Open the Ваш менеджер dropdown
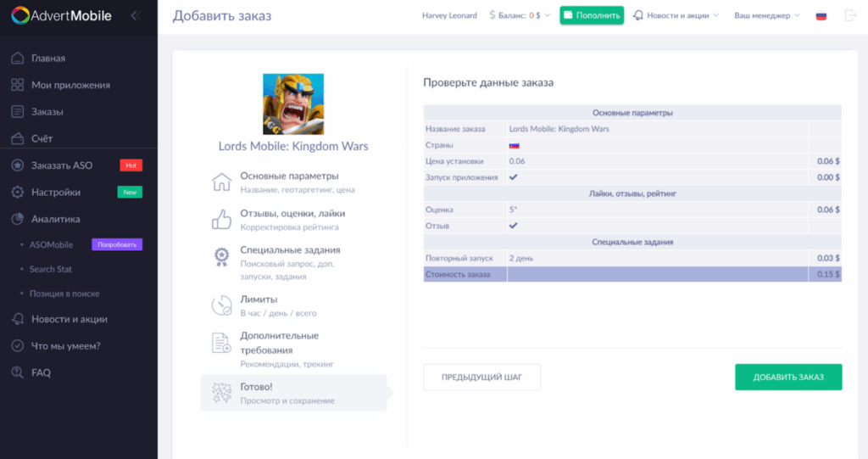Viewport: 868px width, 459px height. click(766, 15)
